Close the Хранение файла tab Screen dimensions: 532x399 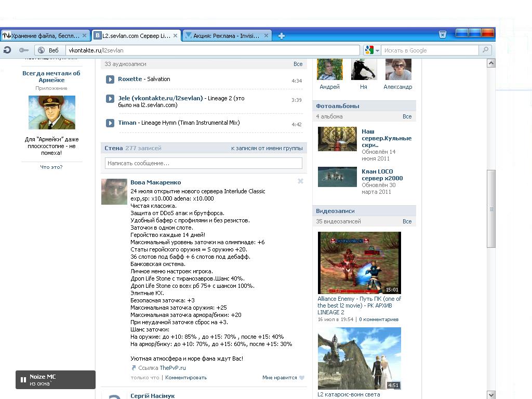85,36
